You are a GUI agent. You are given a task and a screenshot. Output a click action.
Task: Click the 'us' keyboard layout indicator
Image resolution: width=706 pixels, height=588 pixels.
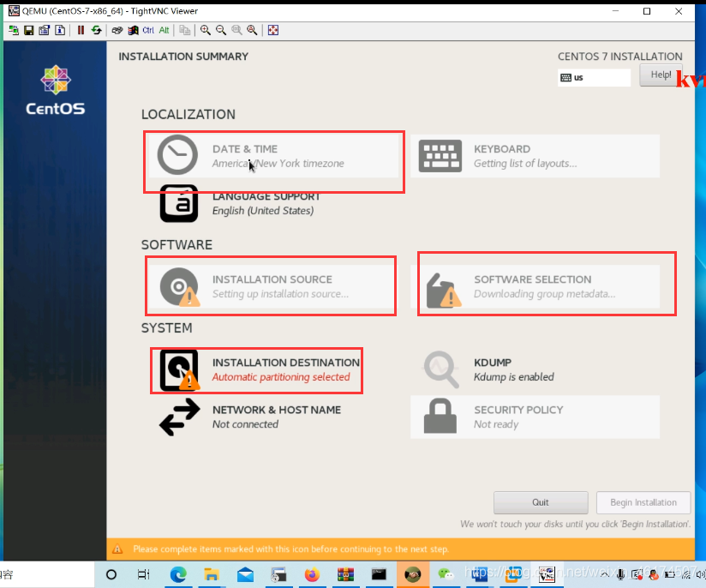click(x=594, y=77)
